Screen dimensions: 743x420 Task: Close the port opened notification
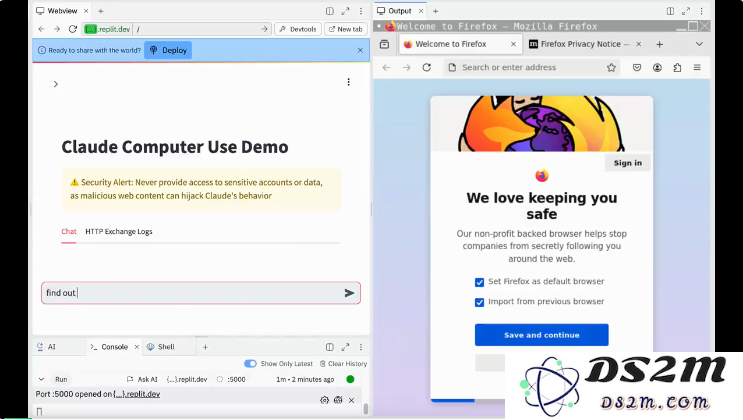(x=352, y=400)
